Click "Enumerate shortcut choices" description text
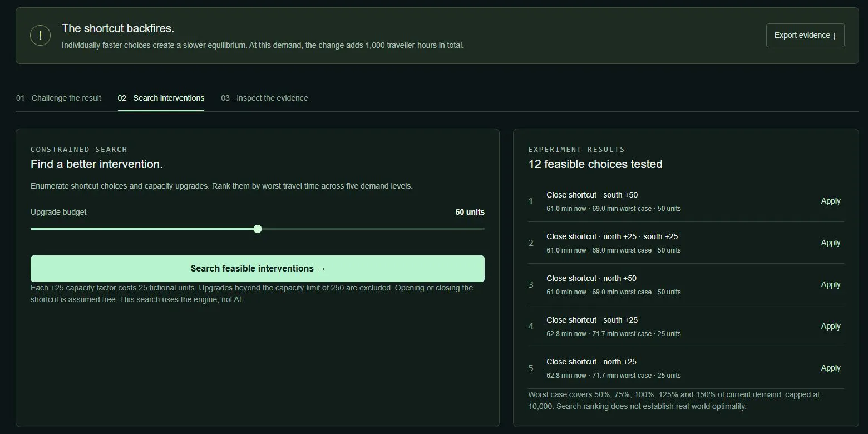Viewport: 868px width, 434px height. tap(221, 186)
